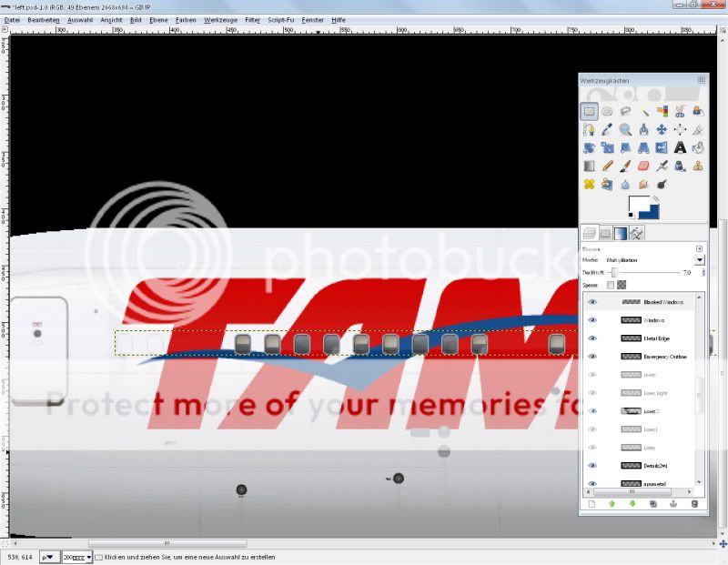Open the Filter menu

[252, 19]
